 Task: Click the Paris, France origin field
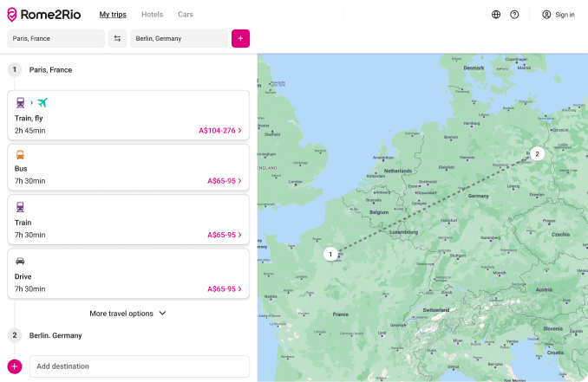tap(56, 39)
